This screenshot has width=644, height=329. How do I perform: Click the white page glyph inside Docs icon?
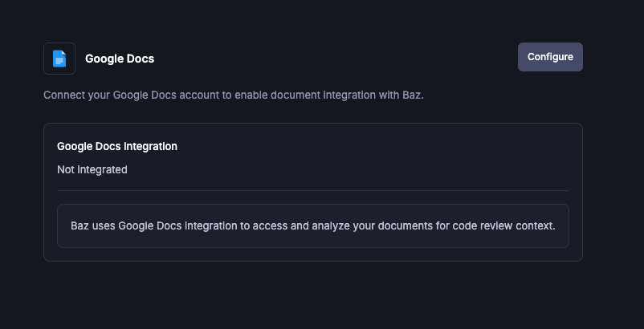pyautogui.click(x=59, y=59)
